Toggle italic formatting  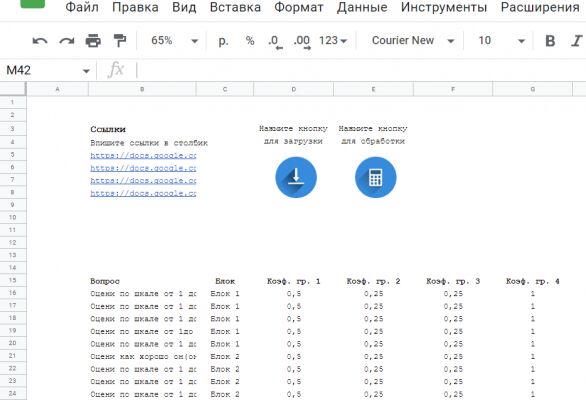[577, 40]
